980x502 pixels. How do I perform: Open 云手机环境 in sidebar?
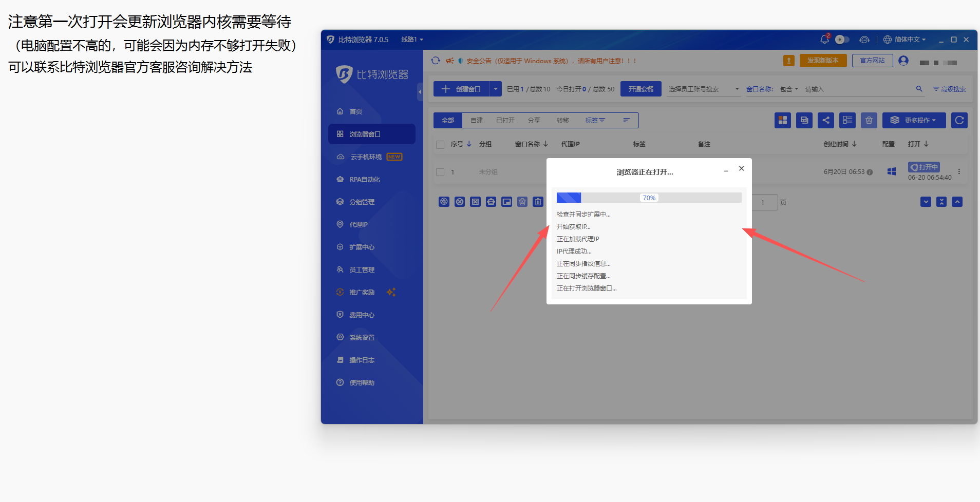[x=372, y=157]
